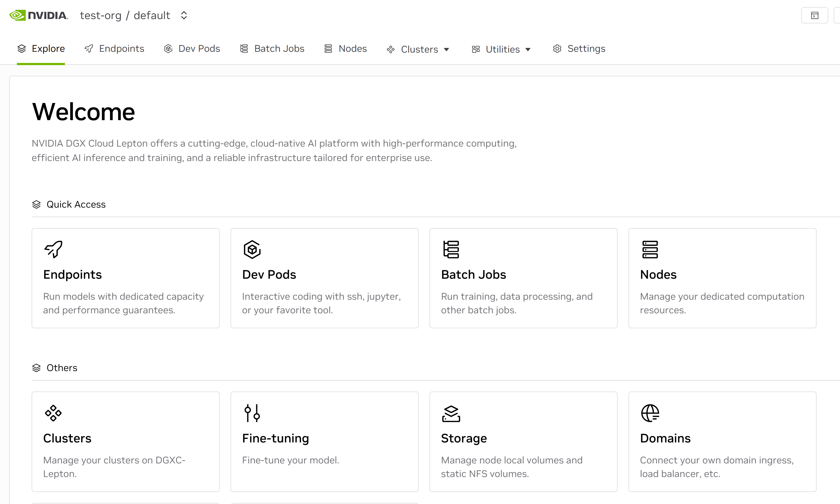Click 'Interactive coding with ssh, jupyter' description
840x504 pixels.
coord(321,303)
